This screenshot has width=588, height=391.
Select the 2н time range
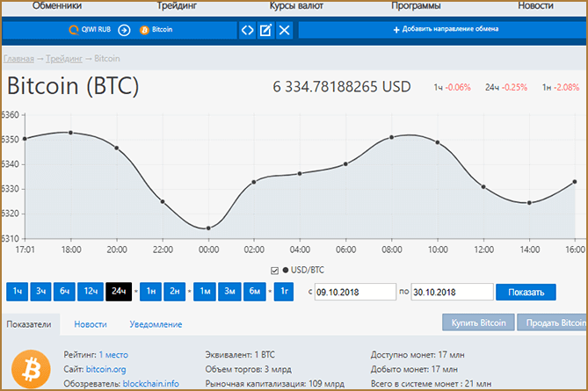pos(175,292)
